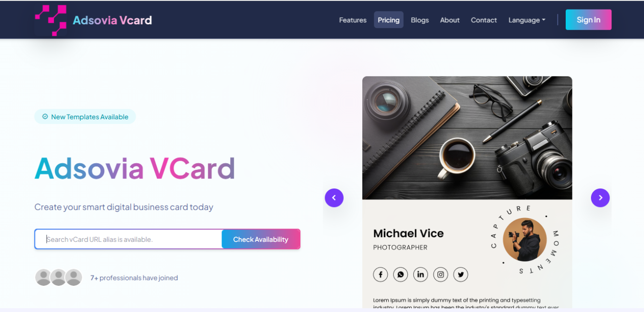644x312 pixels.
Task: Open the WhatsApp icon on the card
Action: click(401, 274)
